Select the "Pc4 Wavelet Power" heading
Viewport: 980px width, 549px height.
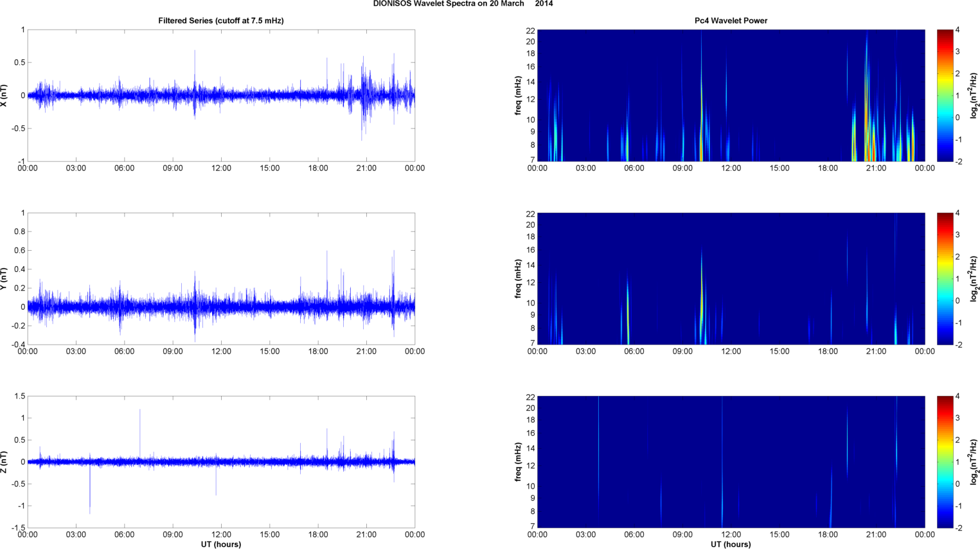pos(731,21)
